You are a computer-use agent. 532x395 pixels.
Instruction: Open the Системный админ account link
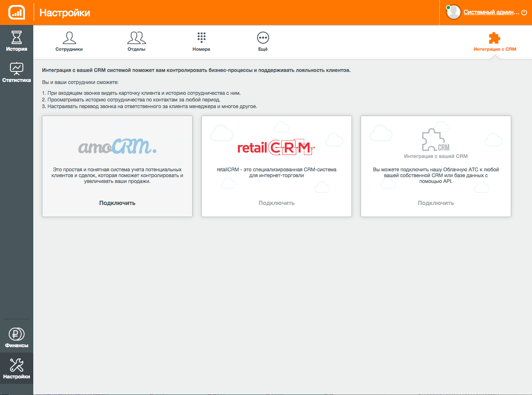point(492,12)
